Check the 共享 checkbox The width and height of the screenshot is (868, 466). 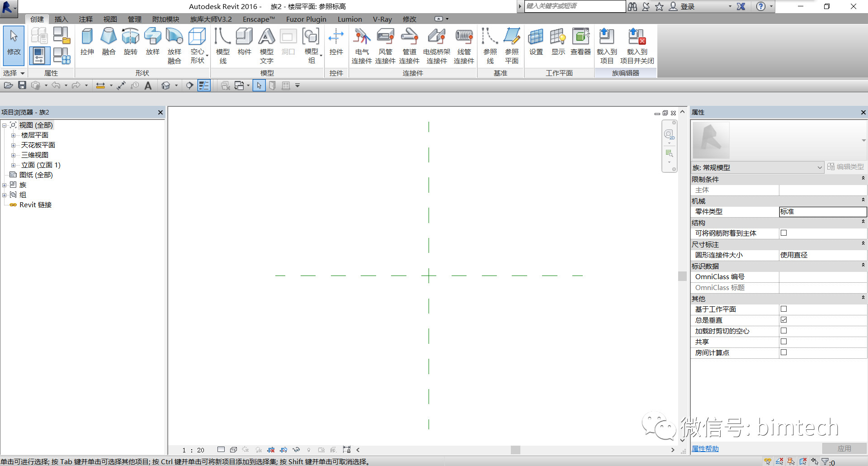click(784, 342)
